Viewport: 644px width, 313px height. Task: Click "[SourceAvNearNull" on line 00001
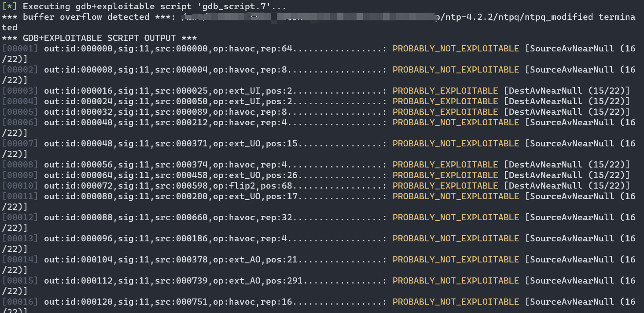tap(570, 49)
